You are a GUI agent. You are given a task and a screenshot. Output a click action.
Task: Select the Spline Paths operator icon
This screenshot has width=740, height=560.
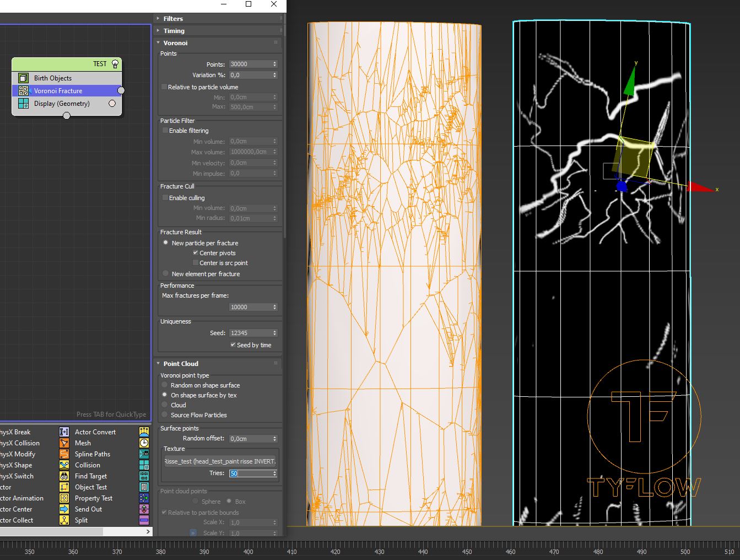point(64,454)
